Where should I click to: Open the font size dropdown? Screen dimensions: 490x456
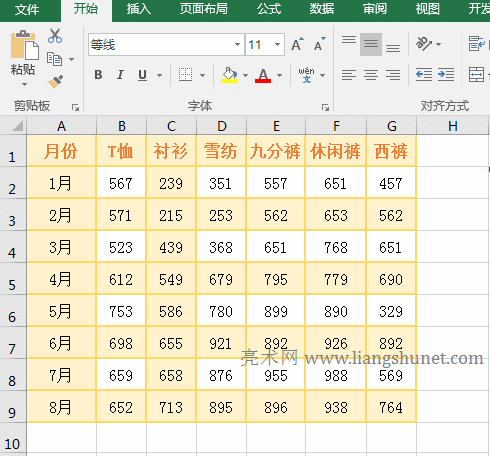[277, 44]
